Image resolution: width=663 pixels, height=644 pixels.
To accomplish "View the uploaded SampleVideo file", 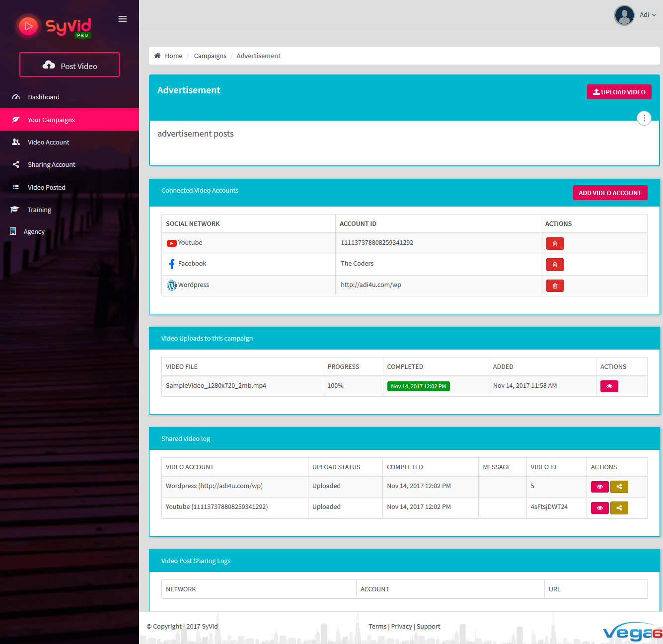I will point(609,386).
